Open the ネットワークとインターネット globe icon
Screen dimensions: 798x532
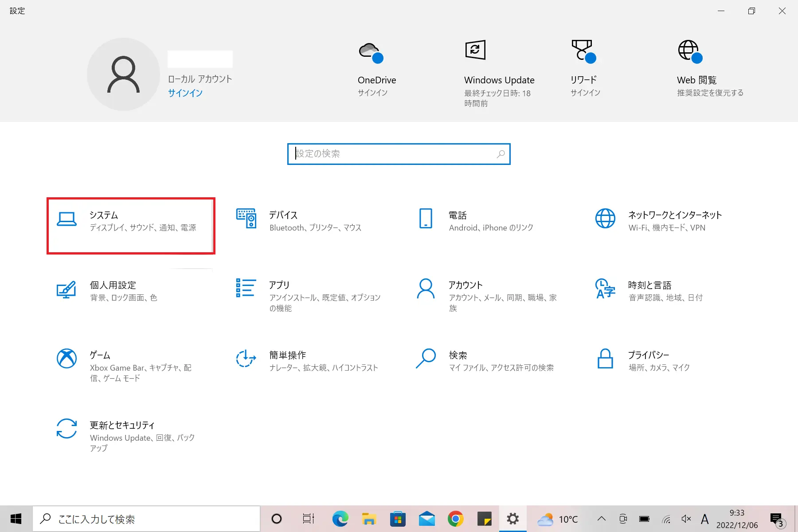tap(605, 218)
